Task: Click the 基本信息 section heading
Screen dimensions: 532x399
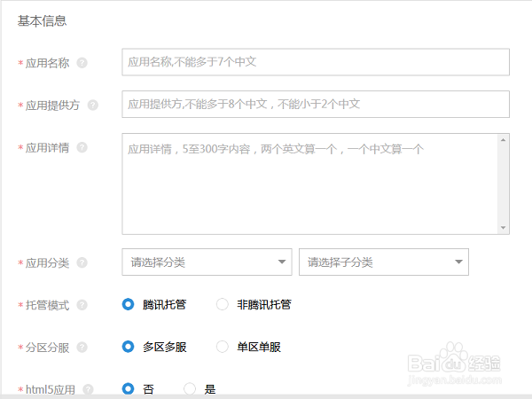Action: pyautogui.click(x=42, y=21)
